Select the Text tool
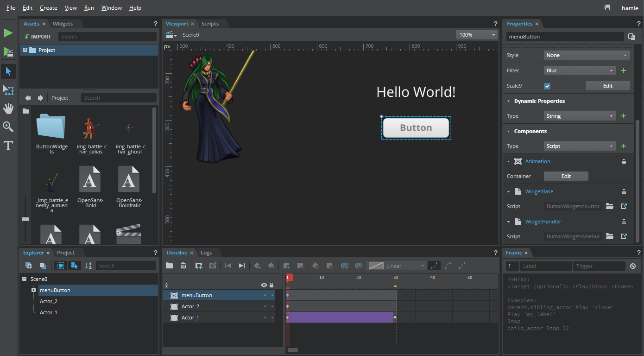The width and height of the screenshot is (644, 356). pyautogui.click(x=8, y=146)
